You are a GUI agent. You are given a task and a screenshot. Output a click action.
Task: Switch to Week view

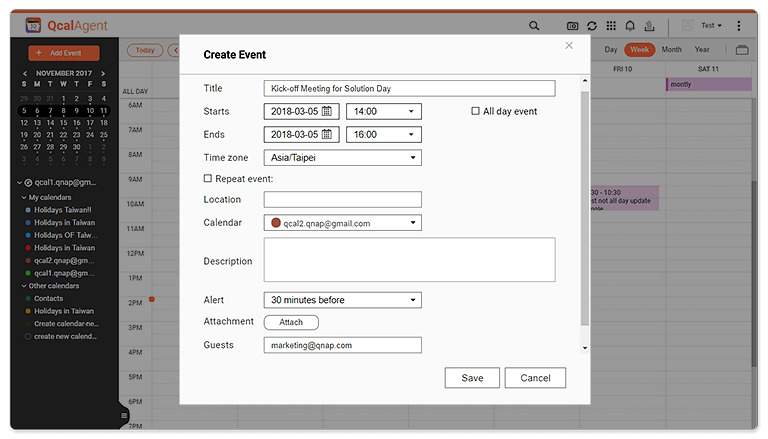pyautogui.click(x=639, y=49)
